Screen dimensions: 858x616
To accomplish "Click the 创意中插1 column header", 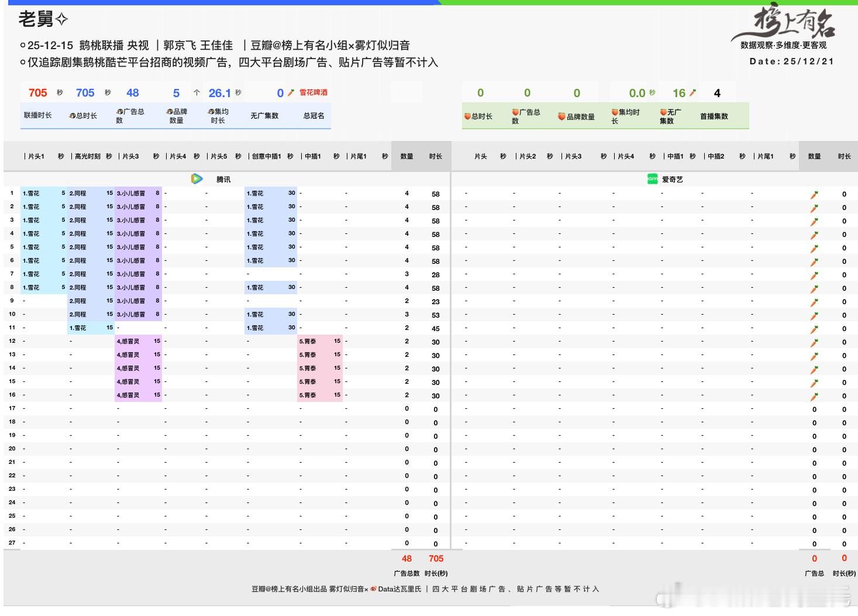I will point(267,156).
